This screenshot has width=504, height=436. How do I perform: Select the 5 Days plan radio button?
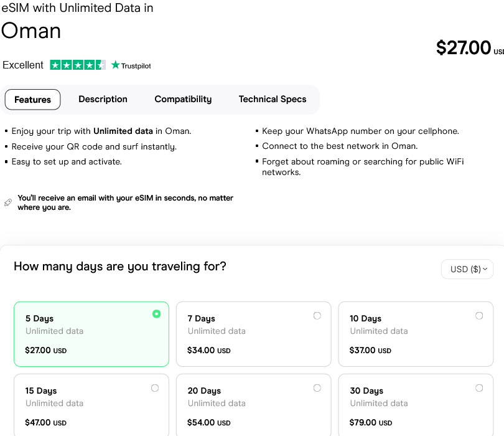(x=156, y=314)
